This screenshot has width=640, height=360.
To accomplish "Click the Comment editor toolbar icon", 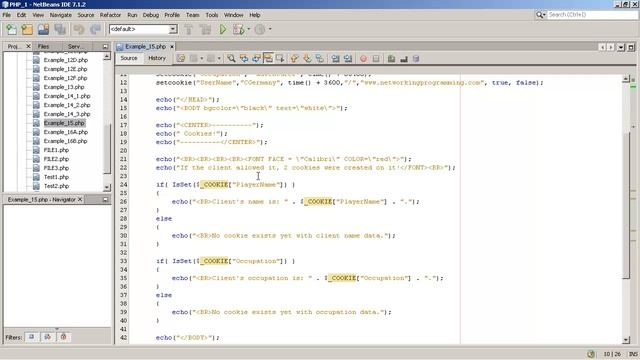I will (391, 59).
